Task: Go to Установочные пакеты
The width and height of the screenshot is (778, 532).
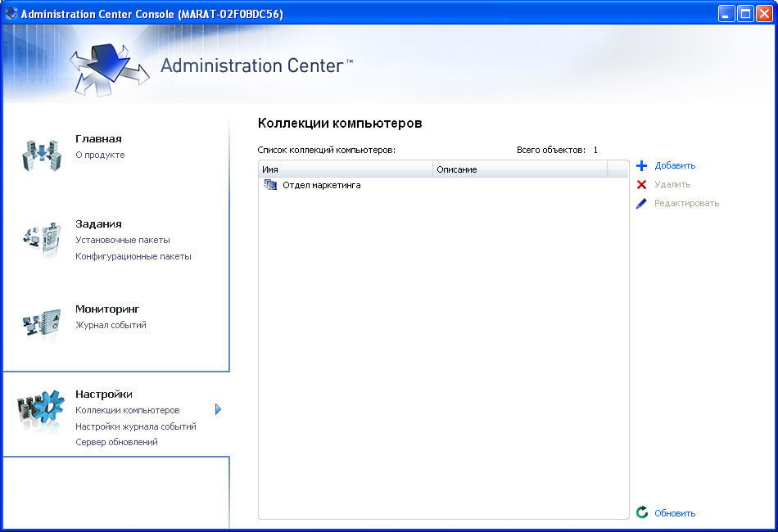Action: [123, 240]
